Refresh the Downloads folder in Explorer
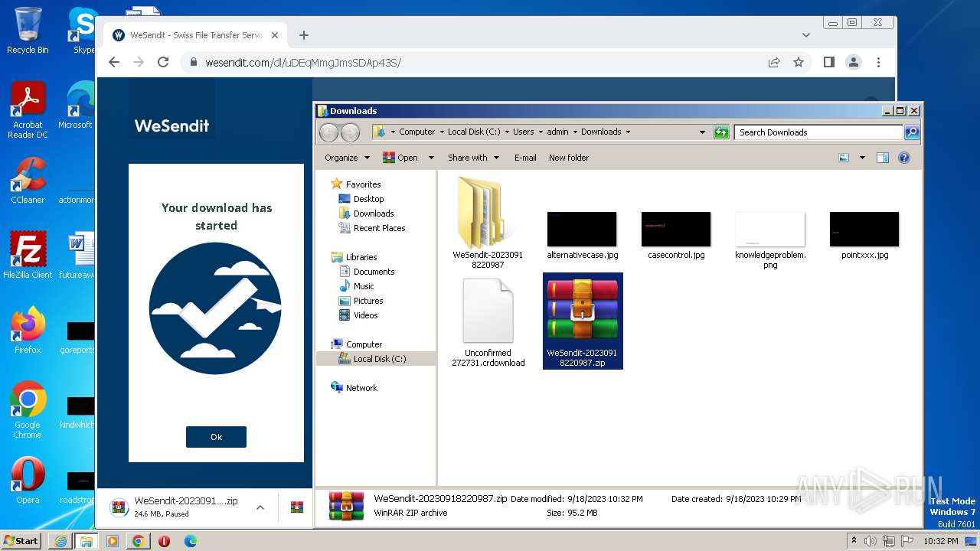The height and width of the screenshot is (551, 980). [x=721, y=132]
